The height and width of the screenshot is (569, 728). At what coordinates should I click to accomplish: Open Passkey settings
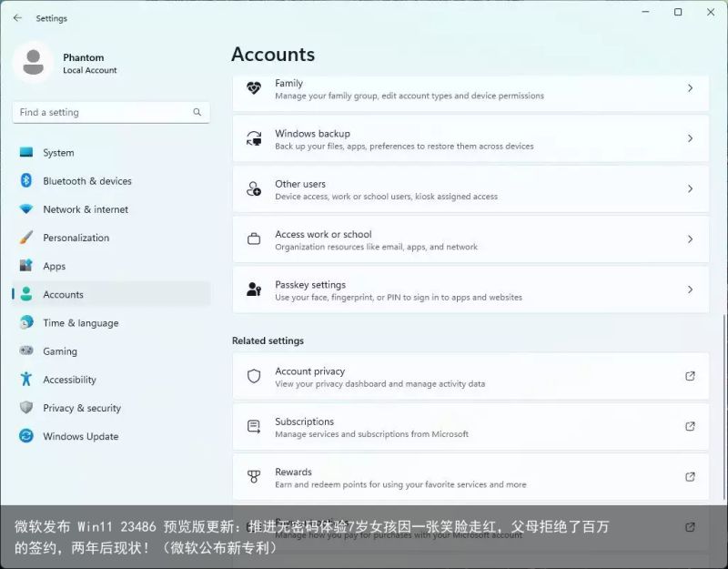(x=470, y=290)
